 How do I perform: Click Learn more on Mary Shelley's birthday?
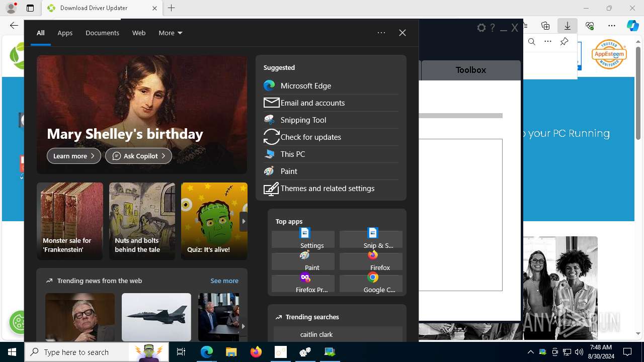[74, 156]
